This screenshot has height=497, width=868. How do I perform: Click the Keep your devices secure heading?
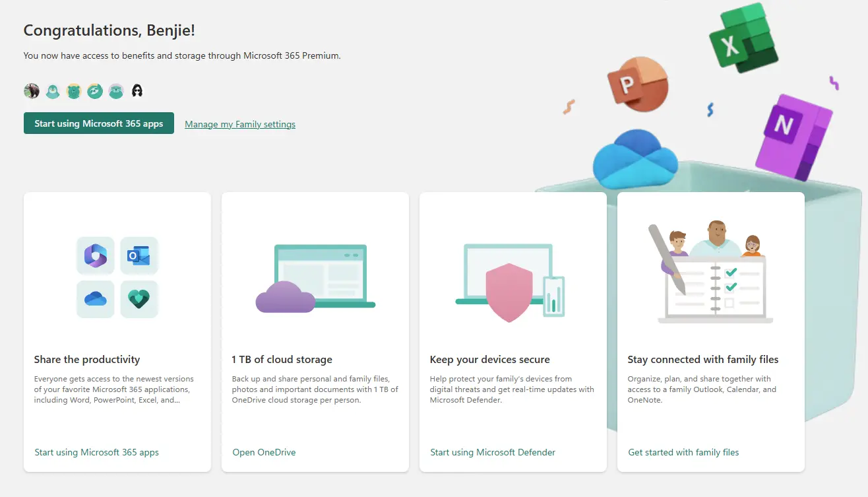click(490, 360)
